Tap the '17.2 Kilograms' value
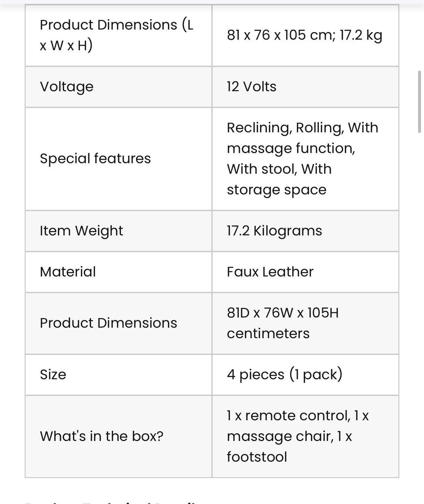The height and width of the screenshot is (504, 424). (x=274, y=231)
